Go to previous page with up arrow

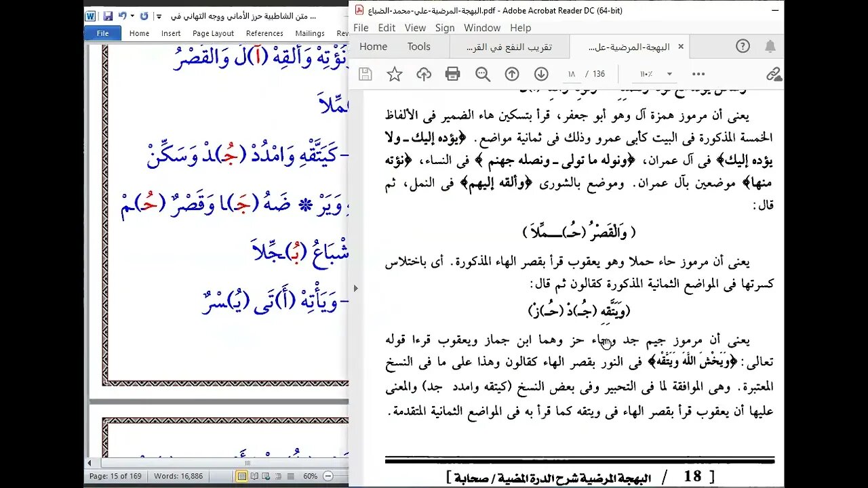[512, 74]
